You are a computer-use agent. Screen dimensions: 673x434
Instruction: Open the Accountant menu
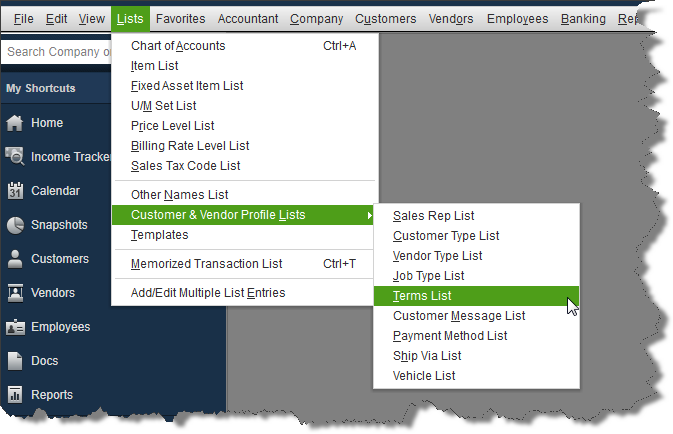(248, 19)
